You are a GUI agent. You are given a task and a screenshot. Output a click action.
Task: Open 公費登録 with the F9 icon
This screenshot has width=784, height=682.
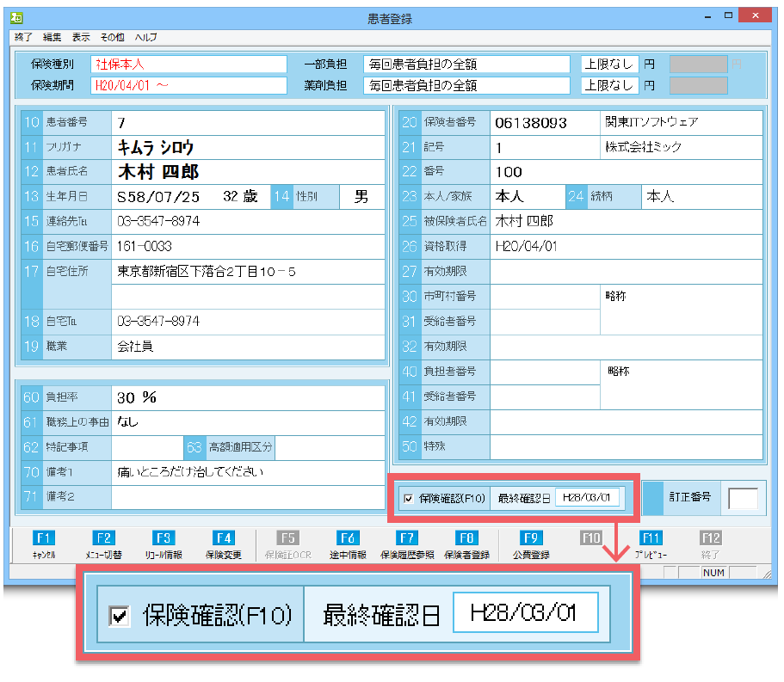[530, 544]
